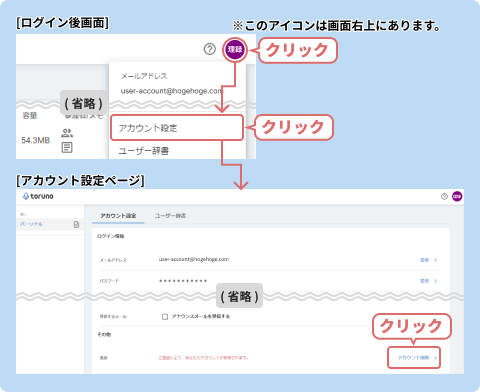Click the document icon next to パーソナル

76,224
